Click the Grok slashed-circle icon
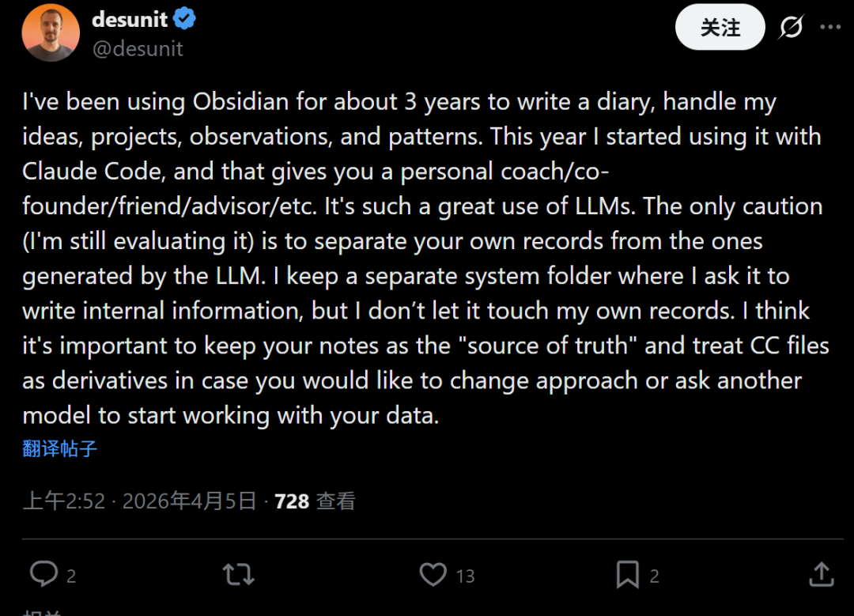Image resolution: width=854 pixels, height=616 pixels. 791,28
